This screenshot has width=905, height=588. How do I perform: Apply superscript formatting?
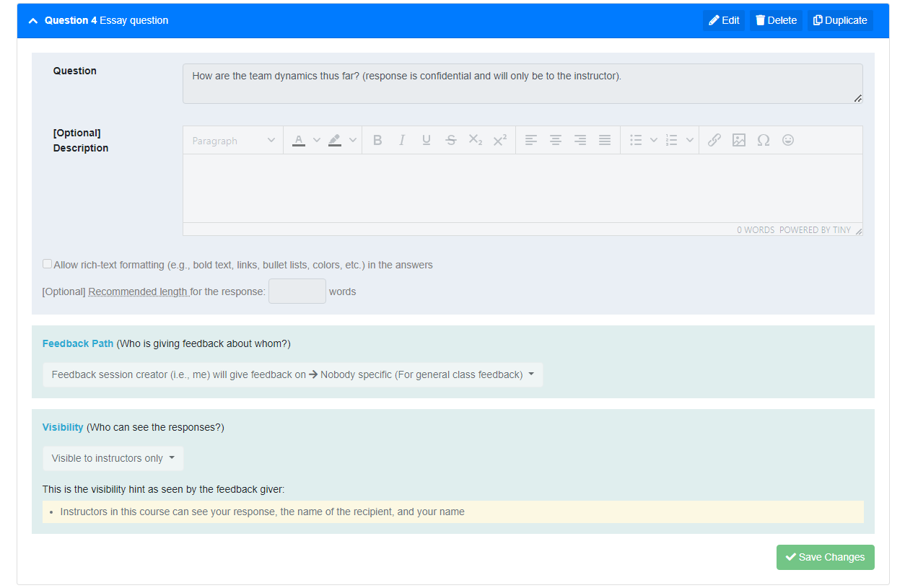click(x=500, y=141)
